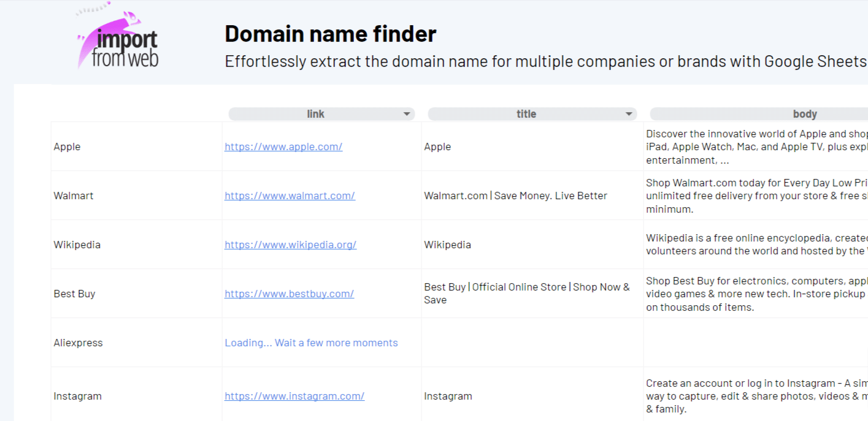This screenshot has height=421, width=868.
Task: Click the Loading message for Aliexpress
Action: pyautogui.click(x=311, y=343)
